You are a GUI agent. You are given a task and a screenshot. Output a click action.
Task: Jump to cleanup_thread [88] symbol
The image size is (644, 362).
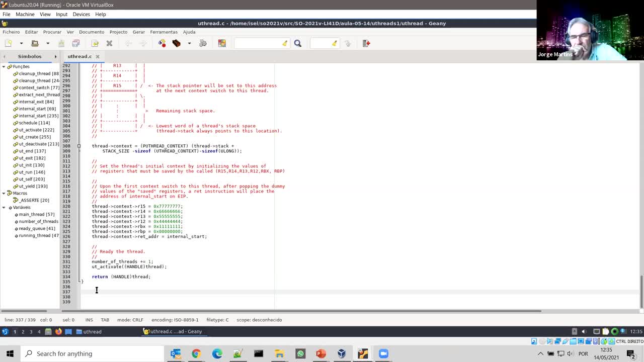coord(39,73)
